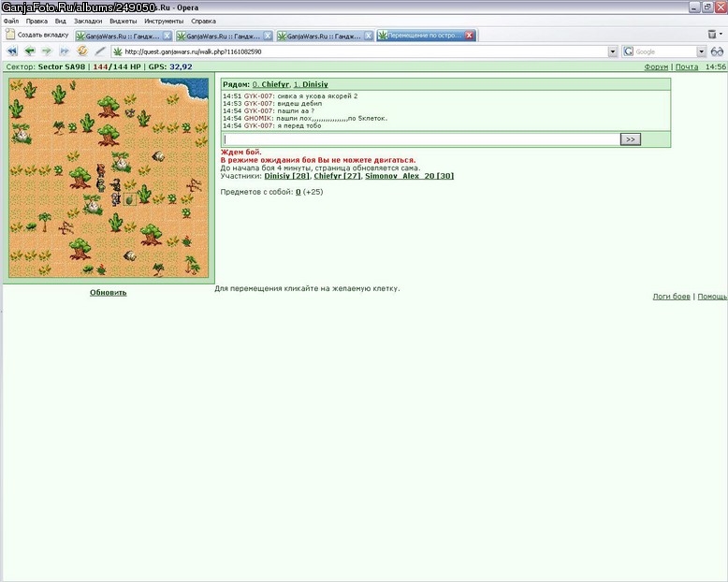Open the Закладки menu

88,21
